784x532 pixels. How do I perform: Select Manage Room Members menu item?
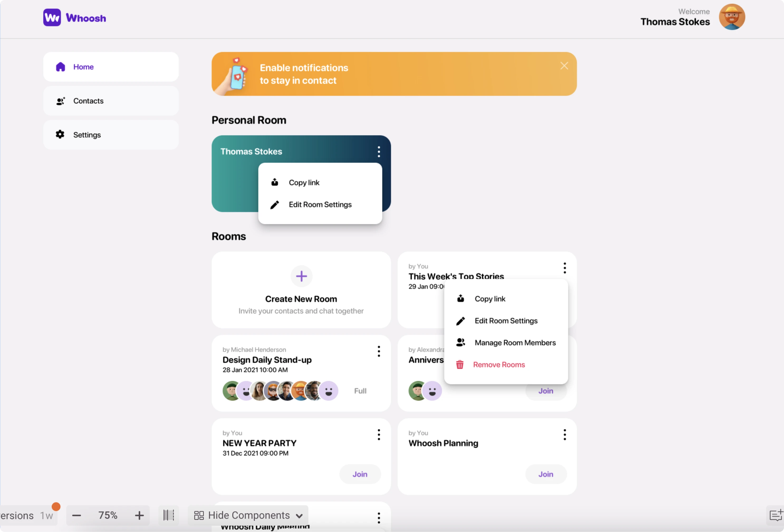(515, 343)
